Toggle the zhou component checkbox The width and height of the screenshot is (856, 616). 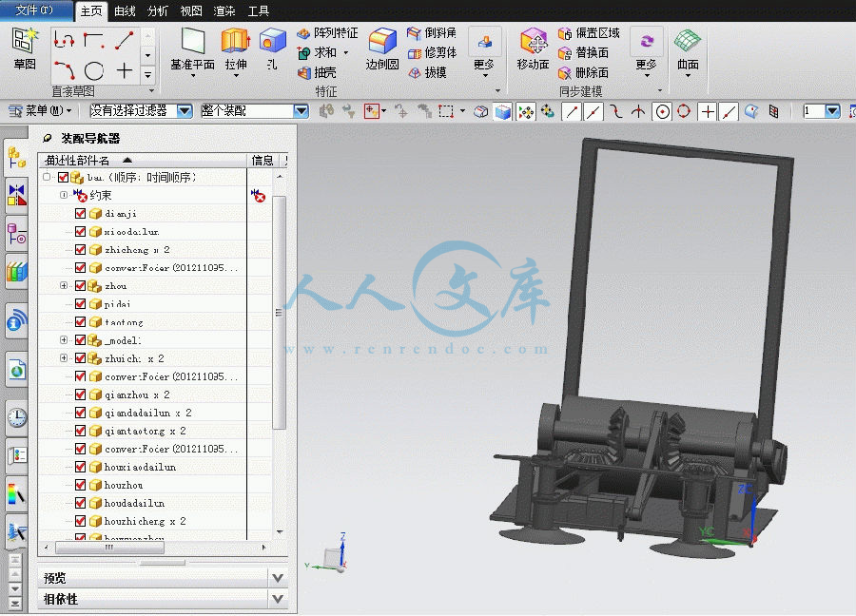(80, 285)
